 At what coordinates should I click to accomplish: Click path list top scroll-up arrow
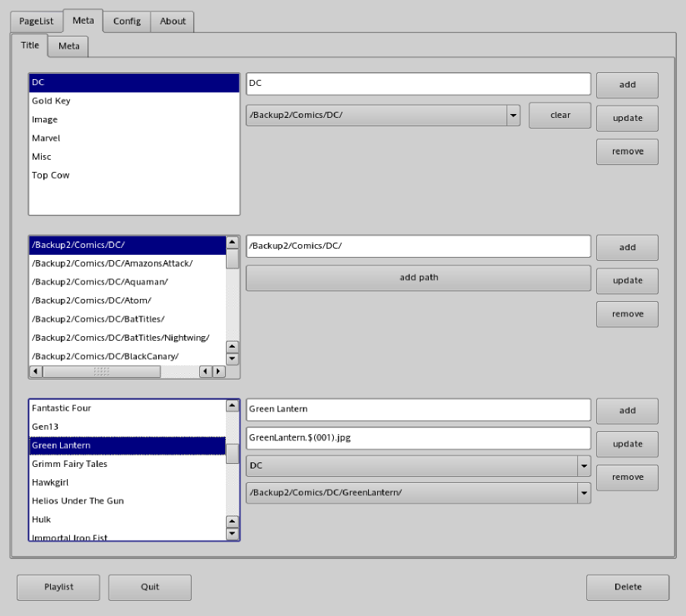pos(232,243)
